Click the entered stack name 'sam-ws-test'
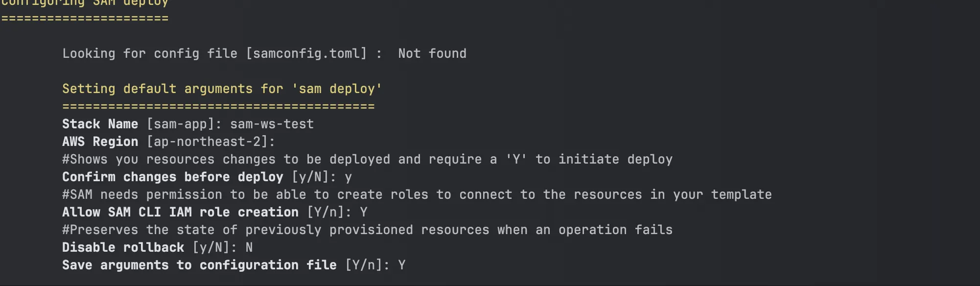 [x=272, y=124]
